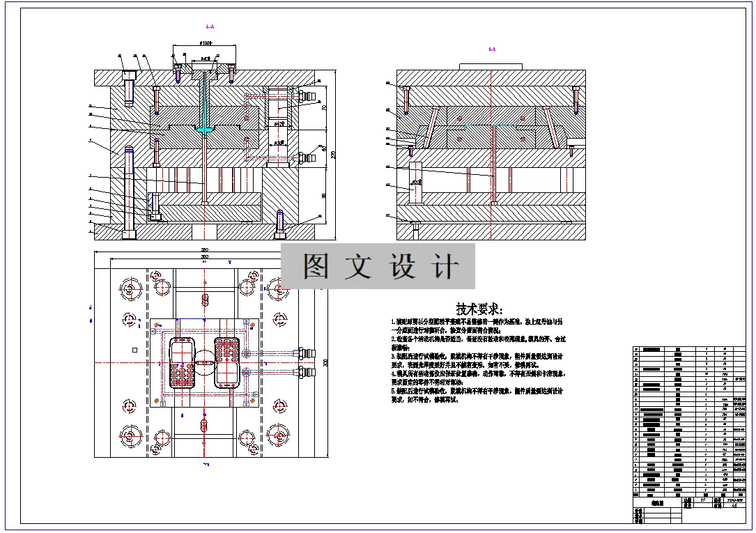This screenshot has width=756, height=533.
Task: Click right inclined guide pin in B-B view
Action: click(x=551, y=128)
